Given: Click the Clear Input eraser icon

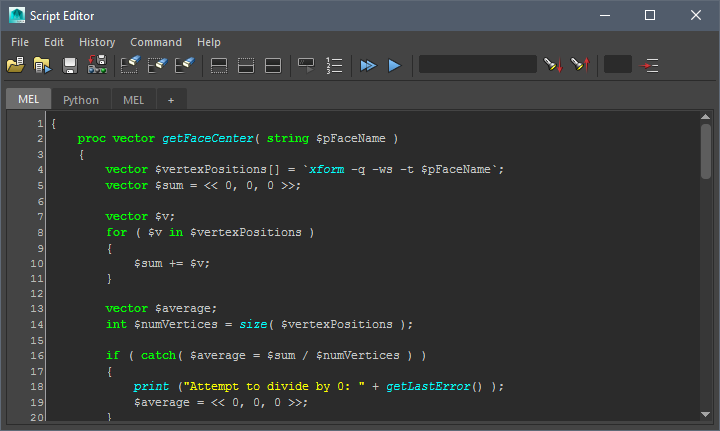Looking at the screenshot, I should tap(158, 65).
